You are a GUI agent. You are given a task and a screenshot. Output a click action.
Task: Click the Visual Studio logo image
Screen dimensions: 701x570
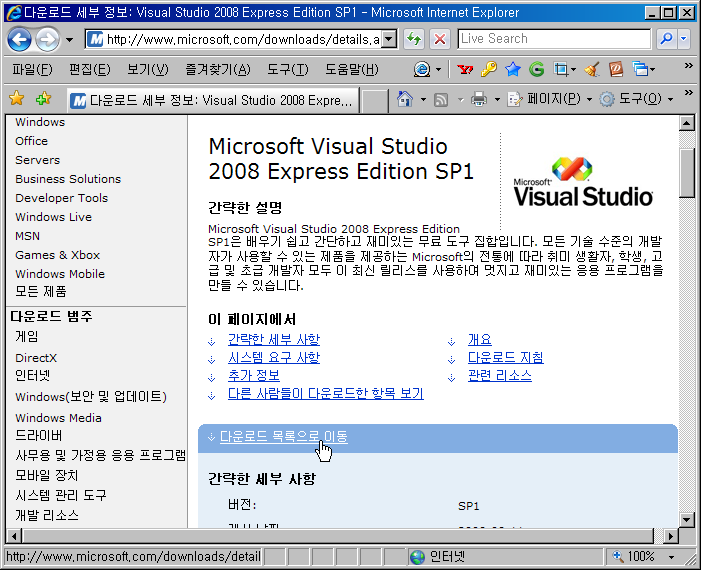[x=583, y=182]
